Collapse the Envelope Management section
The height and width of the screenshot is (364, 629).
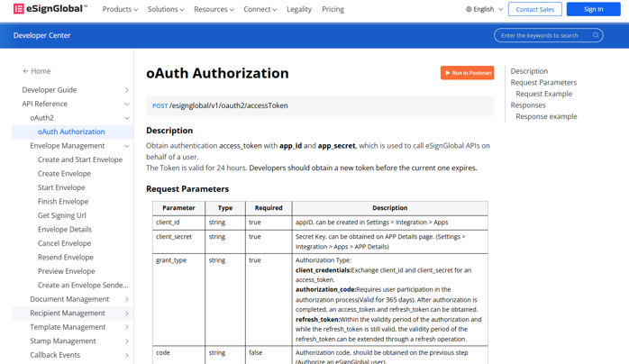(127, 146)
